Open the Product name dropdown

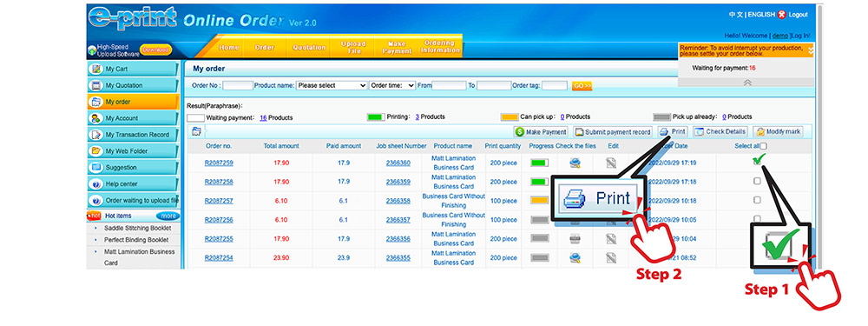click(332, 86)
